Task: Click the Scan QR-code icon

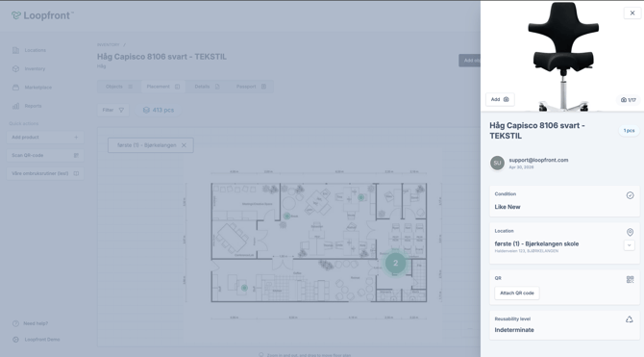Action: tap(76, 156)
